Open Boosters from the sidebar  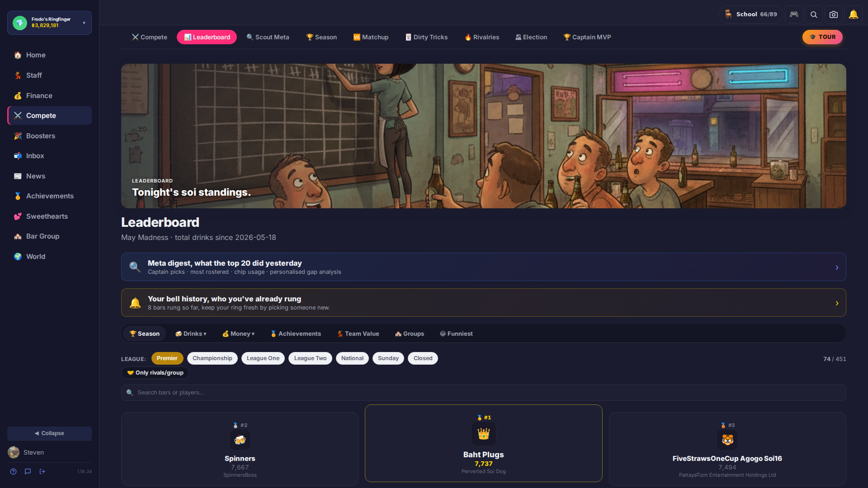pos(50,136)
